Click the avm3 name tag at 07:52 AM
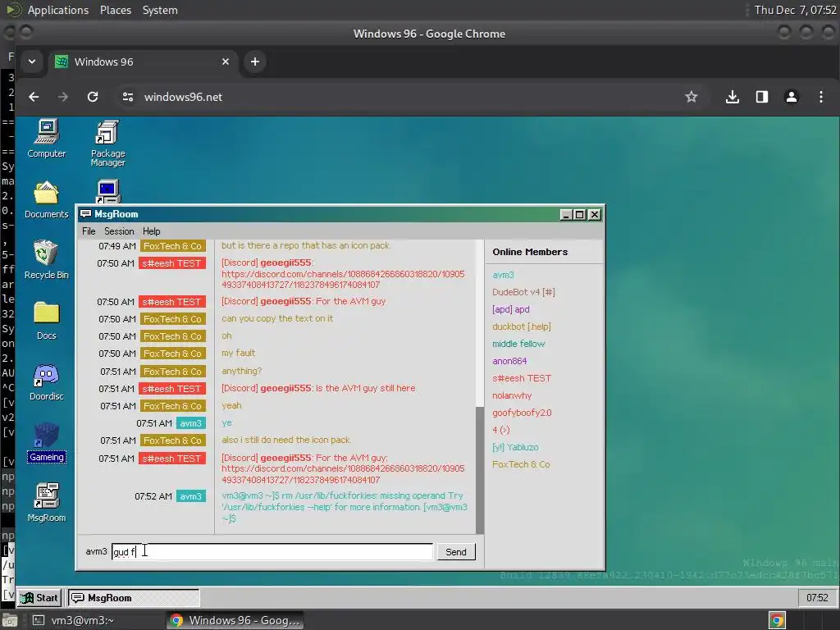 point(190,496)
